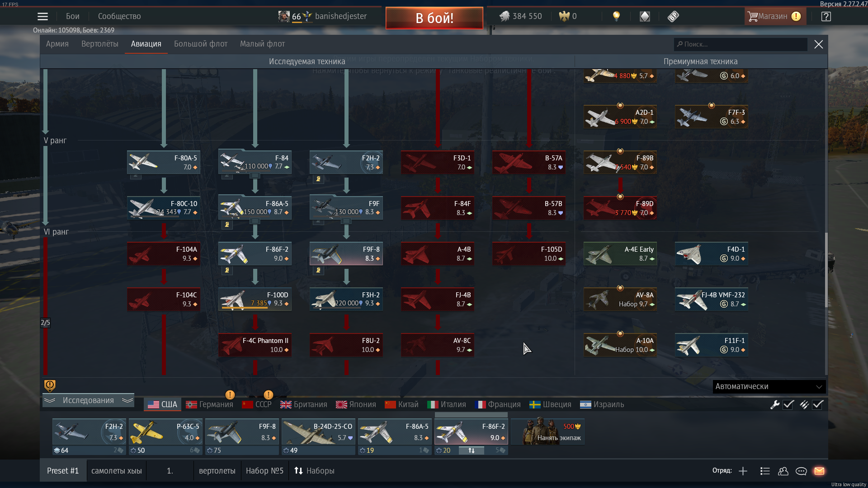Add a squad member with plus icon
This screenshot has height=488, width=868.
[743, 471]
